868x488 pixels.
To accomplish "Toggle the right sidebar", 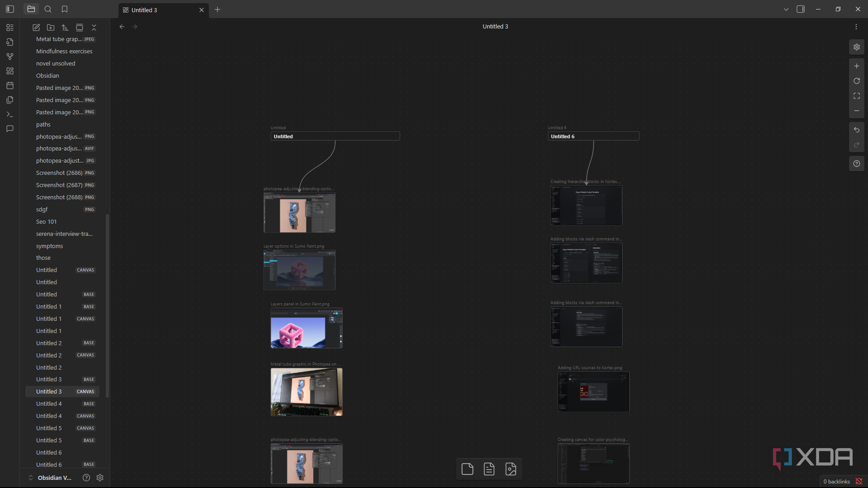I will 801,9.
